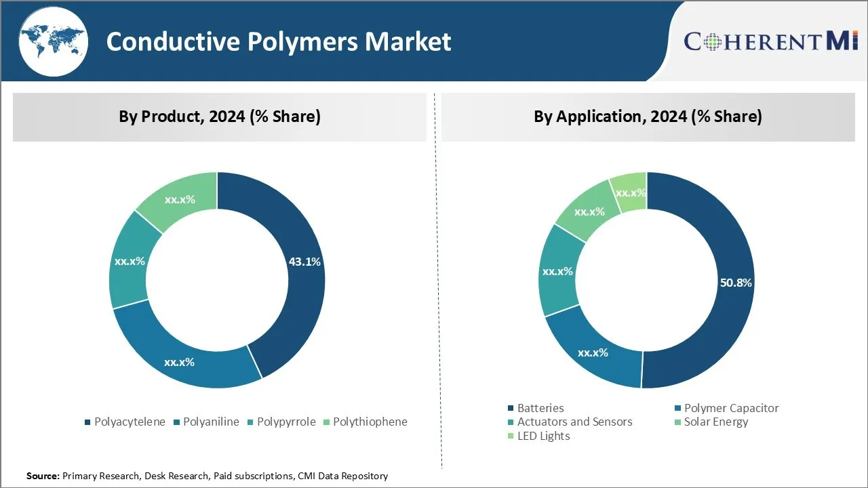The image size is (868, 488).
Task: Click the Polypyrrole legend color square
Action: (250, 422)
